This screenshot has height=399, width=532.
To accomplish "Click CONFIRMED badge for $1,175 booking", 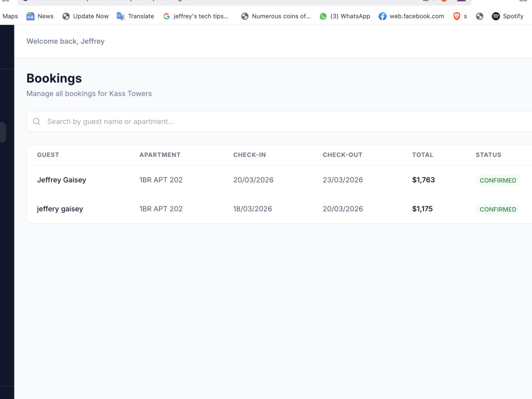I will click(x=498, y=209).
